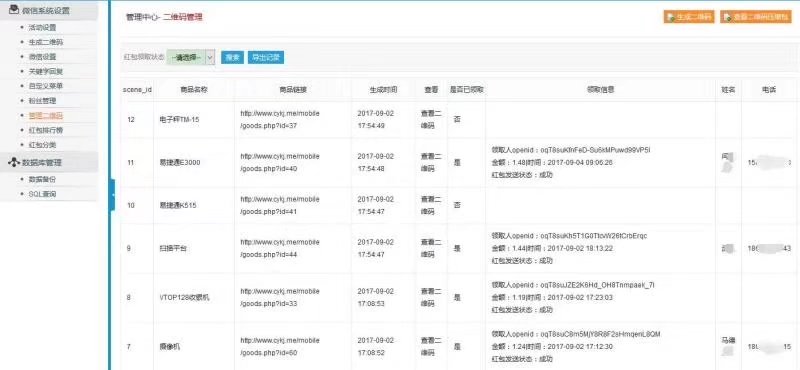The image size is (800, 370).
Task: Click product name 扫描平台
Action: tap(173, 248)
